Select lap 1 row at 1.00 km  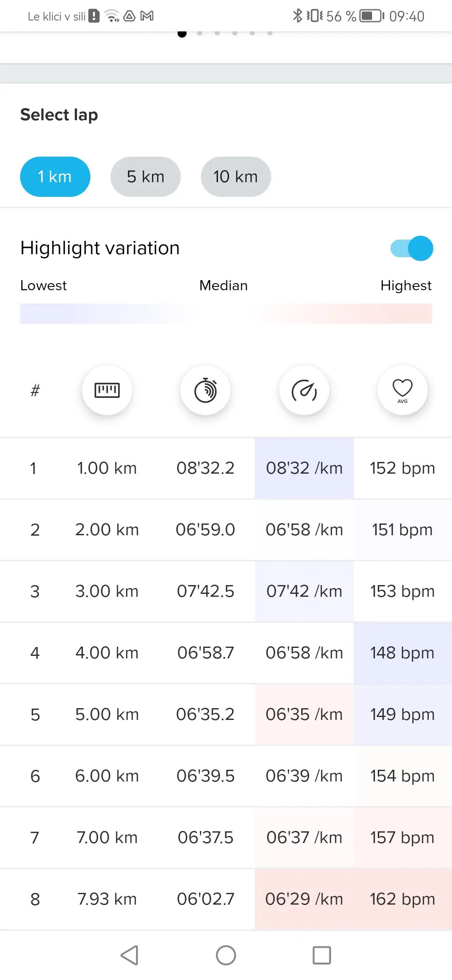[107, 468]
